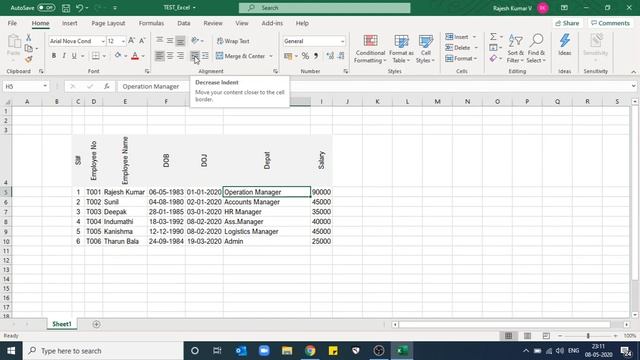Toggle Wrap Text
The image size is (640, 360).
(x=233, y=41)
